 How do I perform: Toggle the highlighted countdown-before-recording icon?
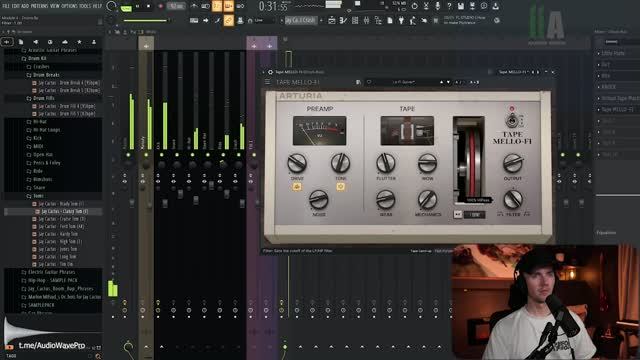click(x=217, y=6)
